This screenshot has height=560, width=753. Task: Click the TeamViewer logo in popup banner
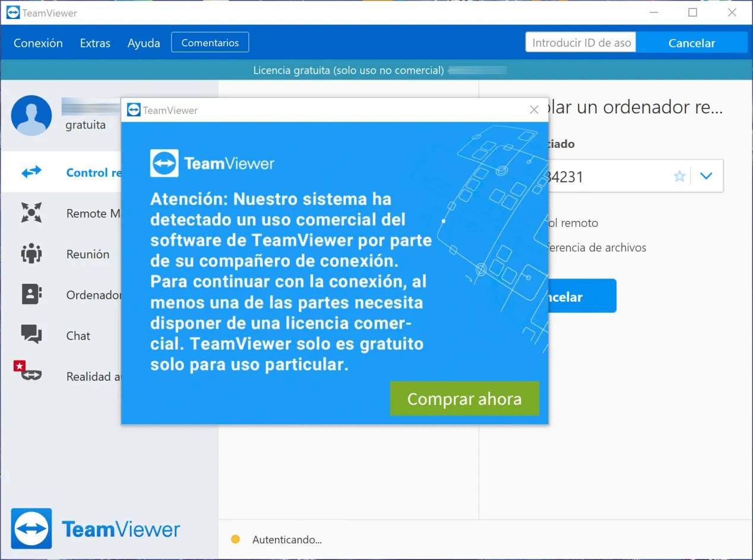(213, 163)
